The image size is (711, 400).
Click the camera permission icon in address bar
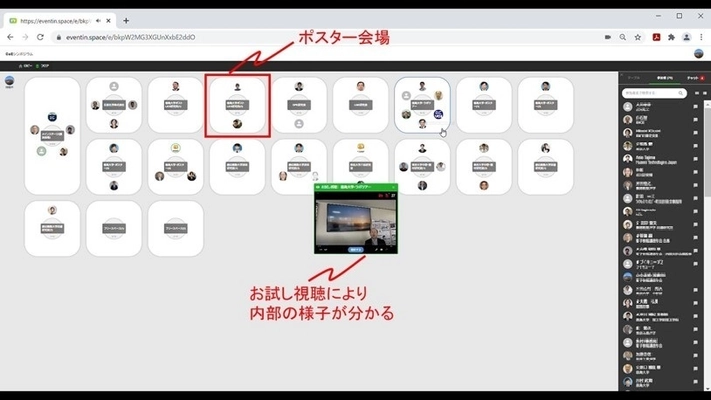(608, 37)
